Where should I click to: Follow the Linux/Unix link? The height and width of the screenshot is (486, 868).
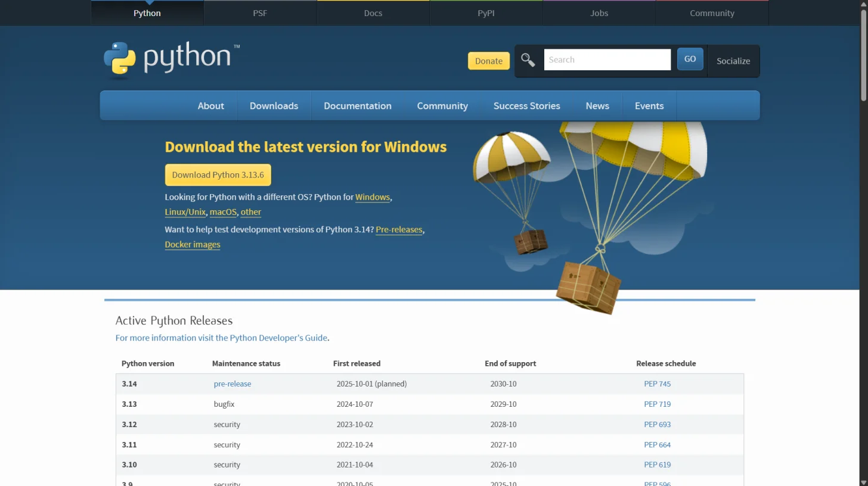point(185,212)
